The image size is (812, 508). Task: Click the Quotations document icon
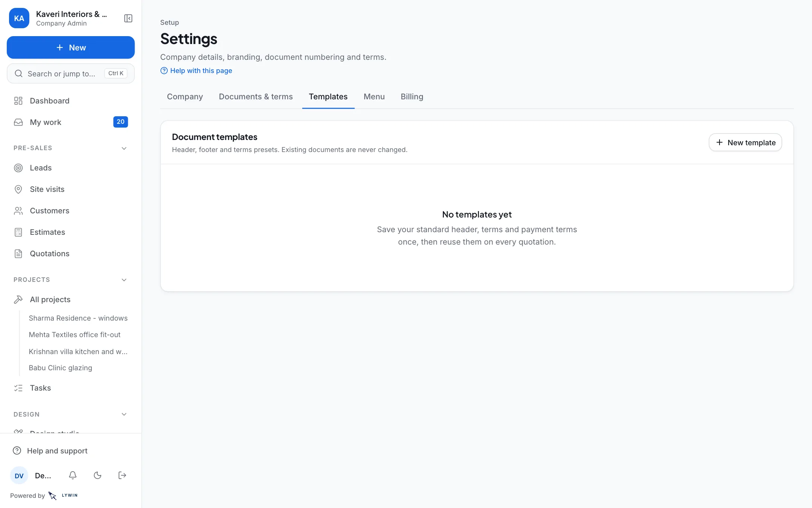click(x=18, y=254)
